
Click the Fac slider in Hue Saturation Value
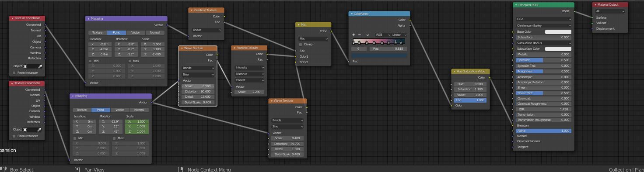470,100
